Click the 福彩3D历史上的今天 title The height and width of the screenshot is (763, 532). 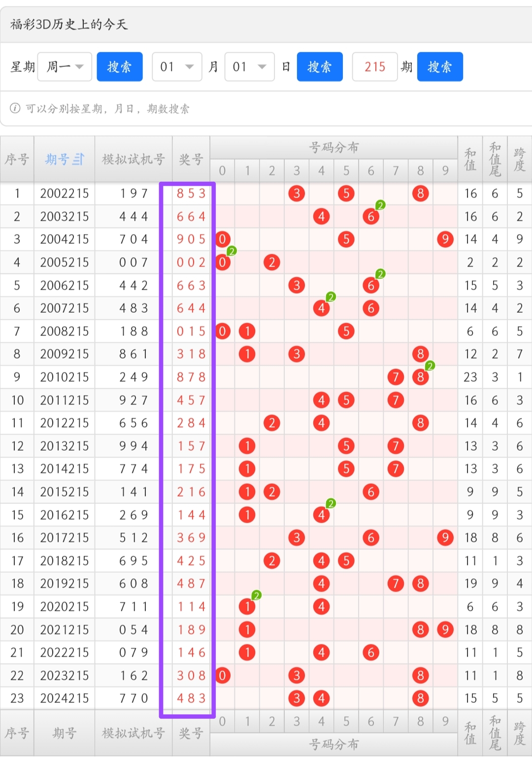(x=69, y=24)
